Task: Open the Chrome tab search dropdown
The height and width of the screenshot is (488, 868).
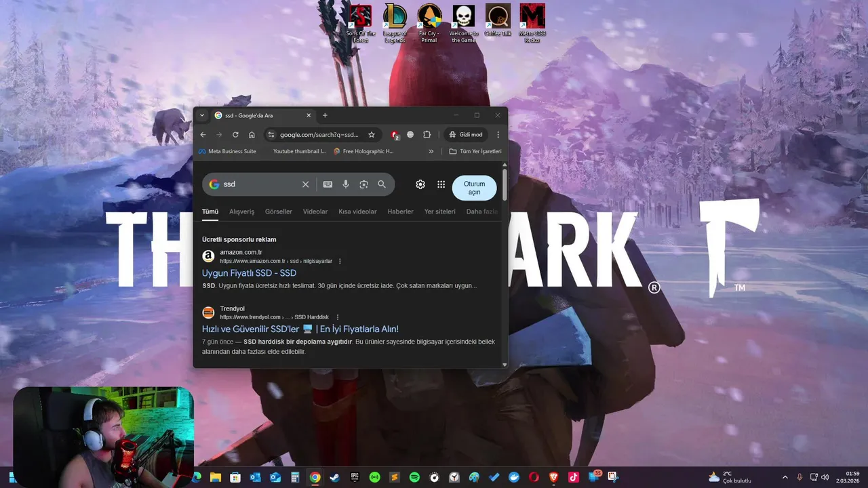Action: (x=202, y=115)
